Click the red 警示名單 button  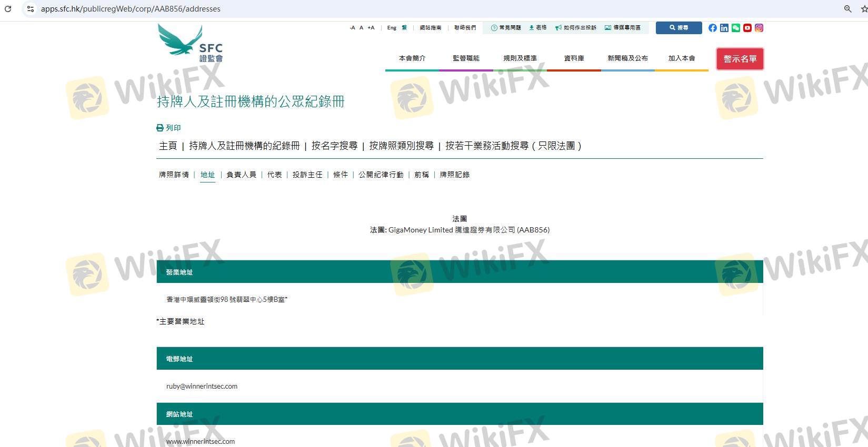click(x=740, y=59)
